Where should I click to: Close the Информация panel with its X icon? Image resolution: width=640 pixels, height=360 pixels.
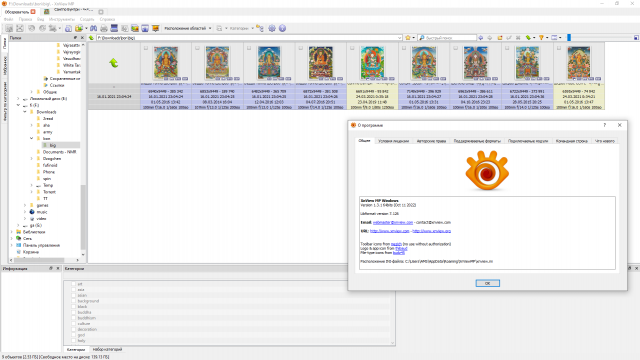tap(58, 268)
